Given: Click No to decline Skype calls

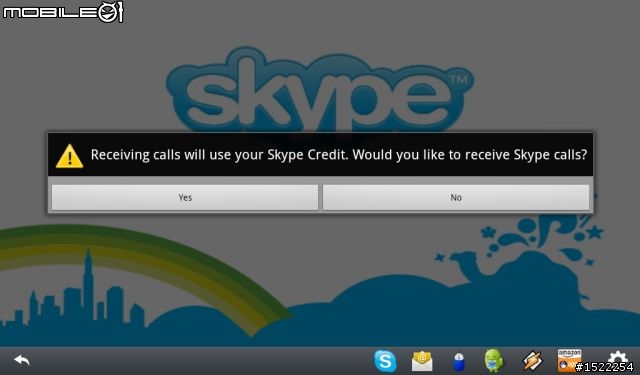Looking at the screenshot, I should pyautogui.click(x=456, y=197).
